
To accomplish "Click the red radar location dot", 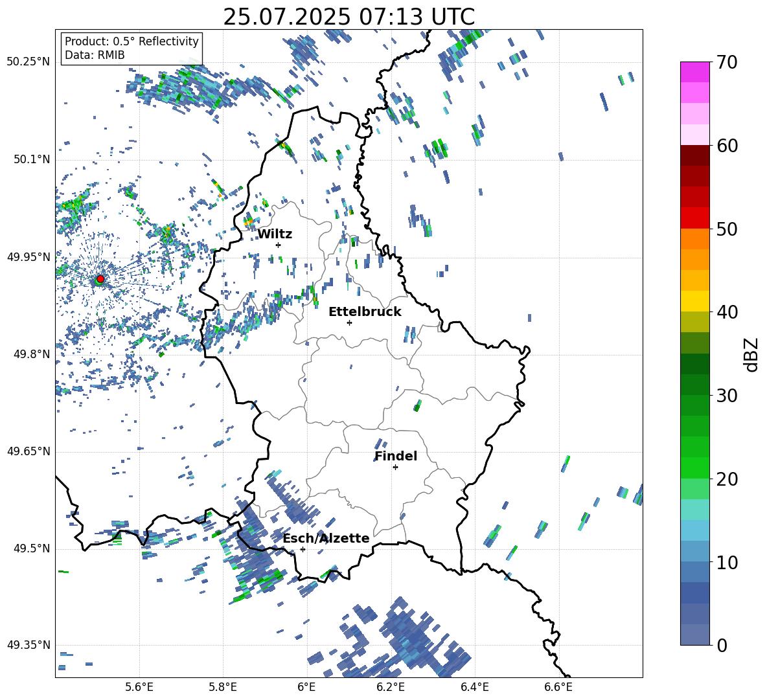I will [100, 278].
